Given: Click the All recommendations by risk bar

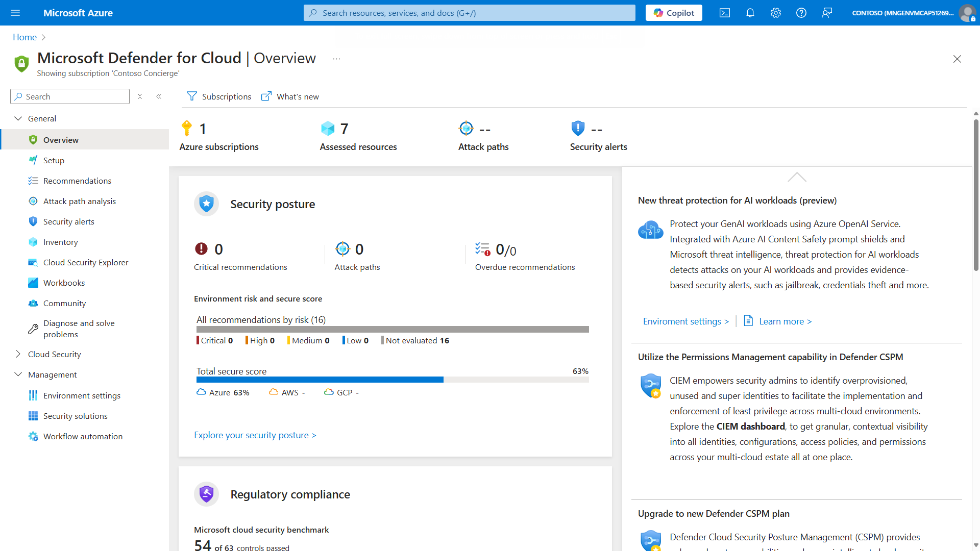Looking at the screenshot, I should click(393, 329).
